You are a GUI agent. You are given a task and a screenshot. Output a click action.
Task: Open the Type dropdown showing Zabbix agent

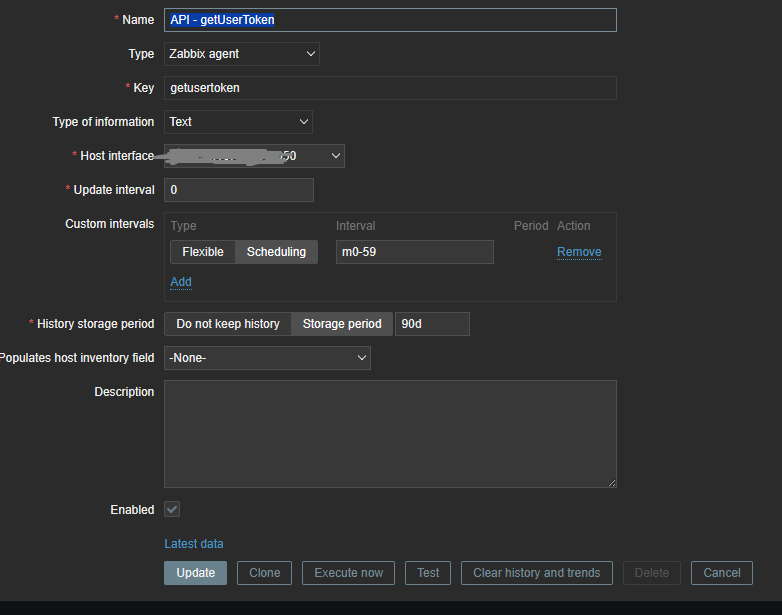coord(241,54)
